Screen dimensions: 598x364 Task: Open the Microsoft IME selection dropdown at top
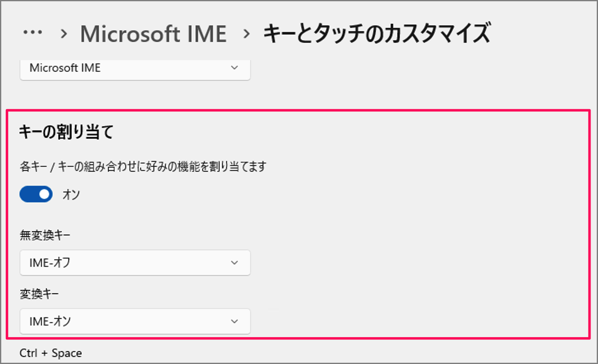135,68
